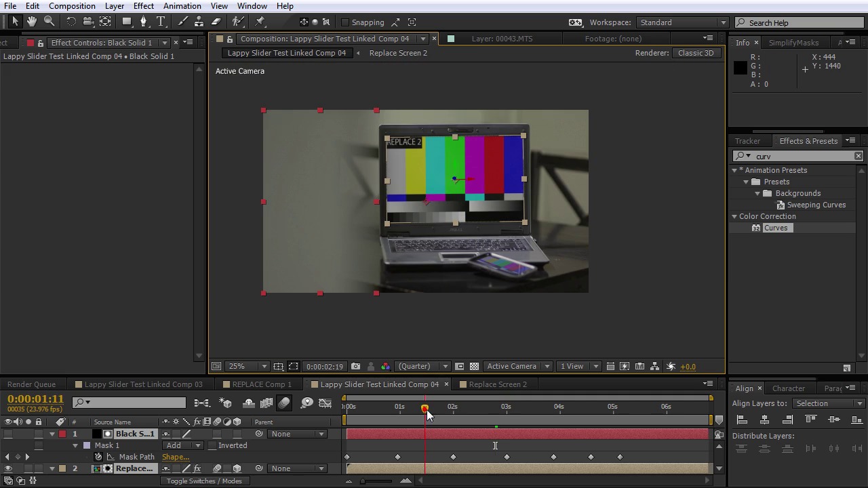Screen dimensions: 868x488
Task: Collapse the Mask 1 property group
Action: point(75,446)
